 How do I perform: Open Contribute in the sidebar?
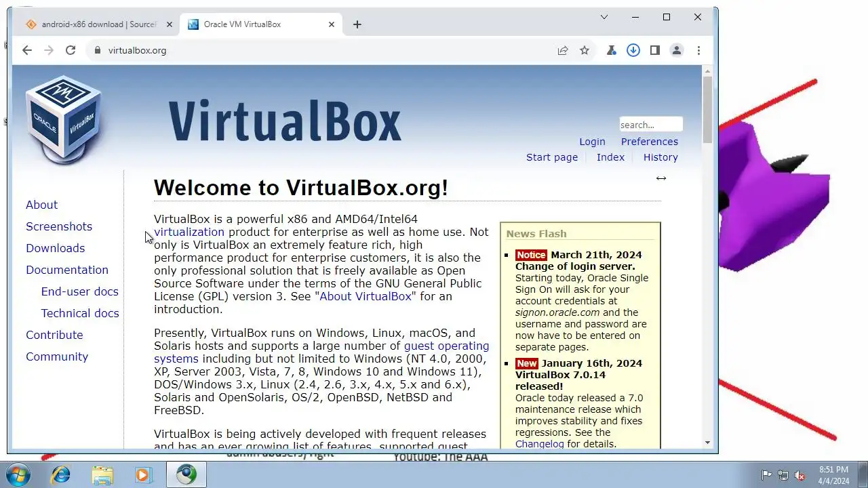point(54,335)
